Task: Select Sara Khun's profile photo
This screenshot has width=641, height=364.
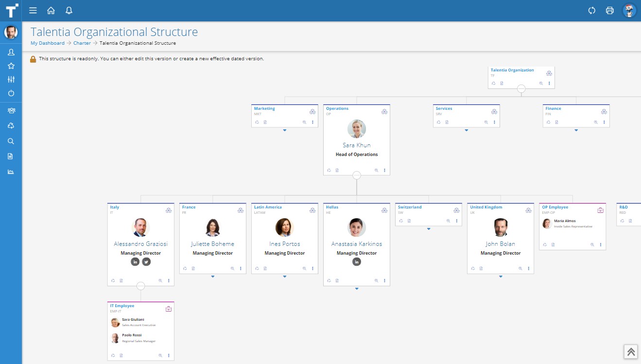Action: [357, 129]
